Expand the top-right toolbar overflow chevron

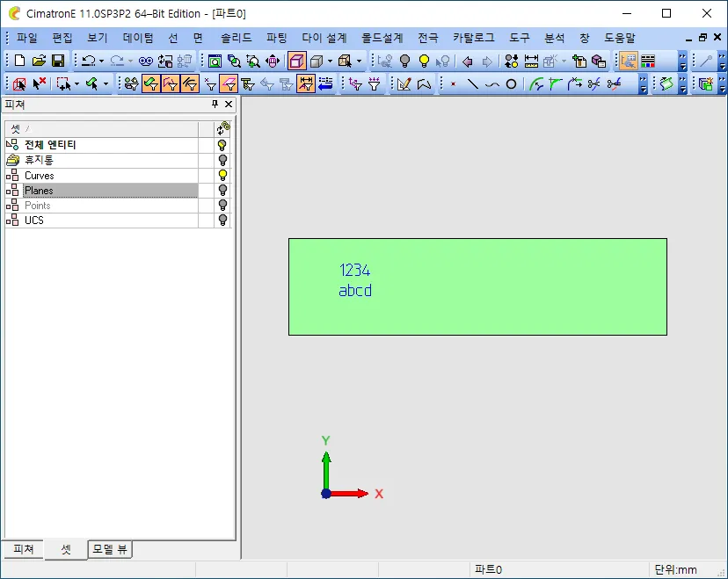(722, 61)
